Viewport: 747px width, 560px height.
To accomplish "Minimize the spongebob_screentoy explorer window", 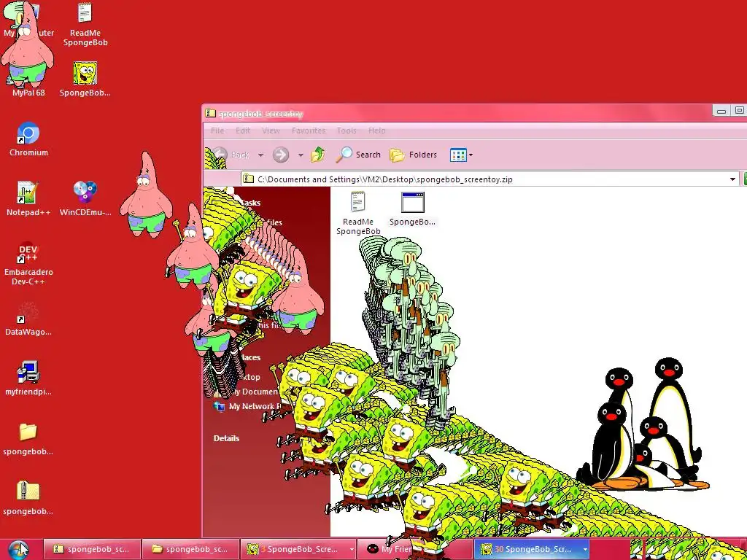I will 721,111.
